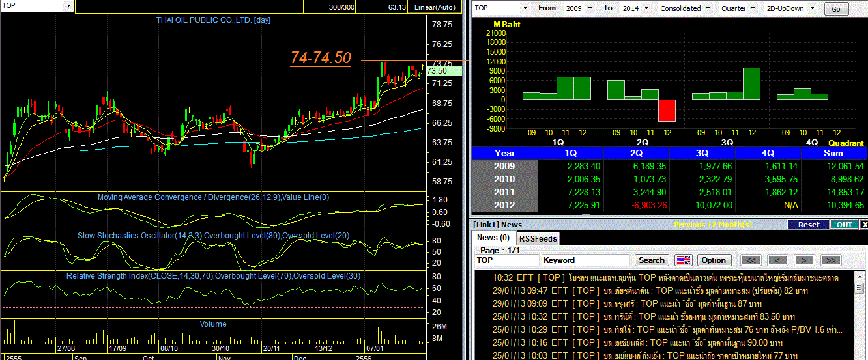The height and width of the screenshot is (360, 868).
Task: Click the 14,853.17 Sum cell
Action: click(834, 192)
